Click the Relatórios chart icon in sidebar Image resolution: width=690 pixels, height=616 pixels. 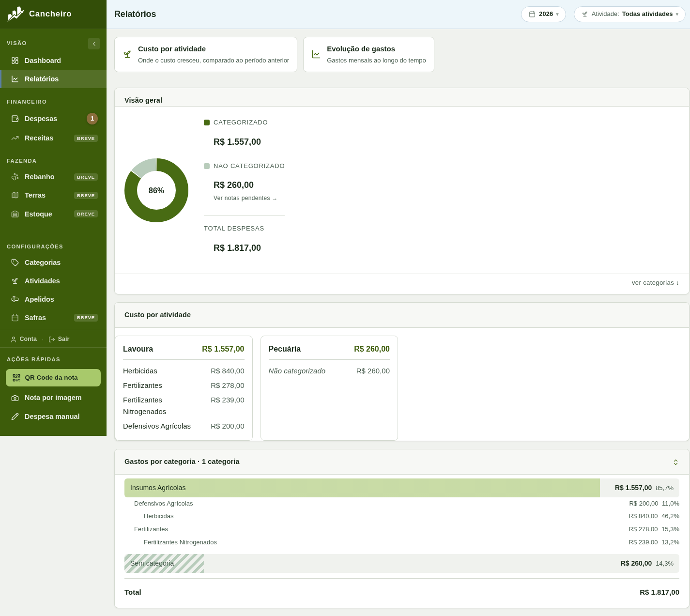[15, 79]
